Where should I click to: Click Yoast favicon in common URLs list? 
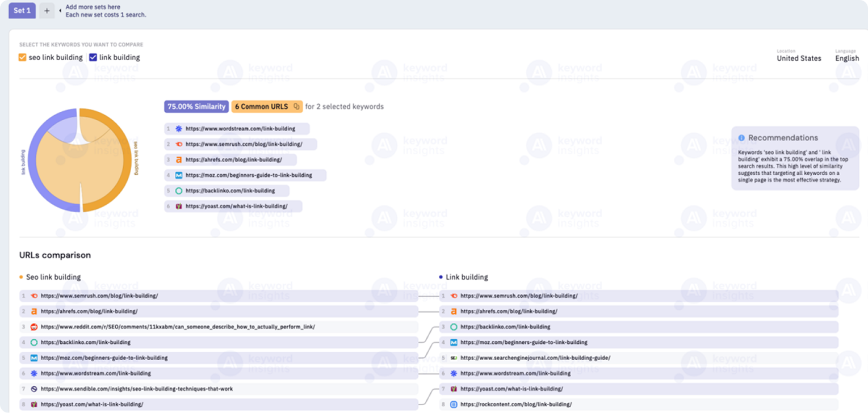pyautogui.click(x=179, y=206)
